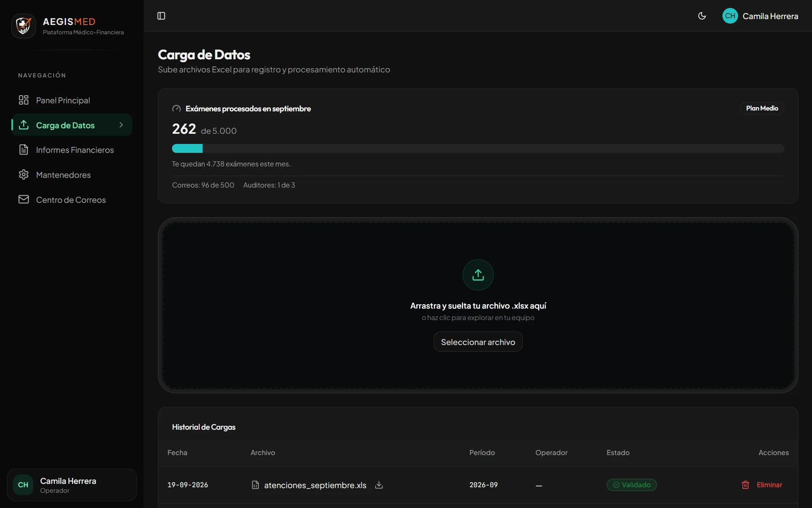Click the 262 exams count
The height and width of the screenshot is (508, 812).
tap(184, 129)
